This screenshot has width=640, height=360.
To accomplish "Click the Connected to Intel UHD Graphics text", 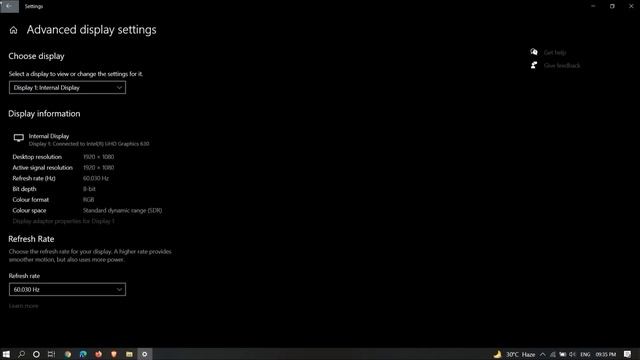I will point(89,144).
